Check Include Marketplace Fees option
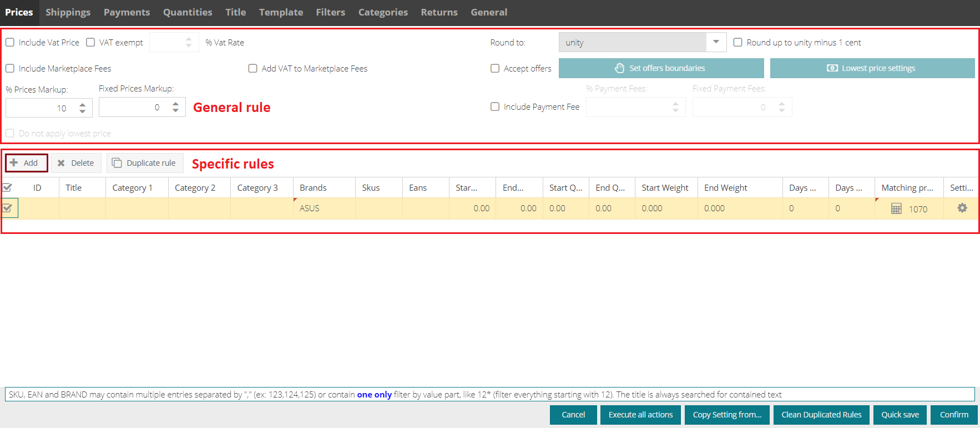980x428 pixels. tap(10, 69)
